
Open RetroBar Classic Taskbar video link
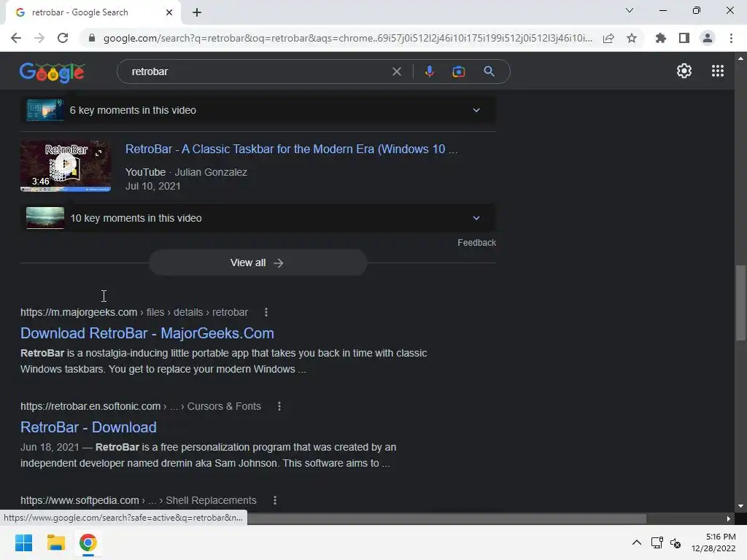(x=291, y=149)
